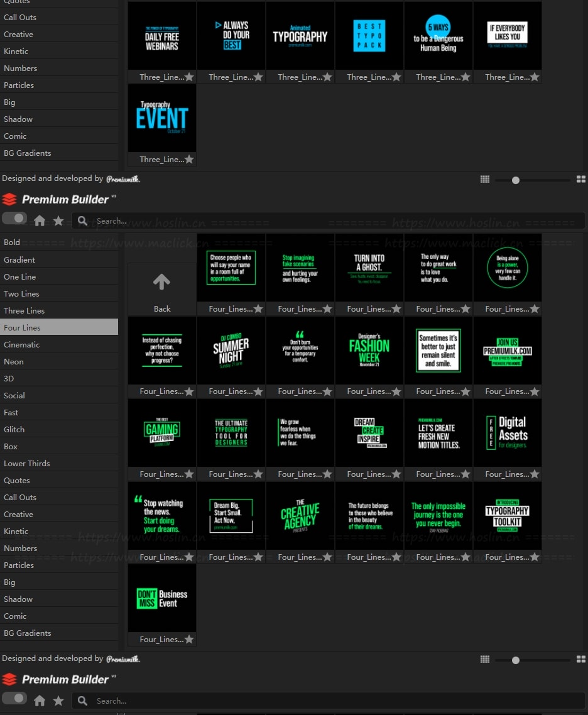Star the 'SUMMER NIGHT' preset
Viewport: 588px width, 715px height.
pyautogui.click(x=258, y=391)
